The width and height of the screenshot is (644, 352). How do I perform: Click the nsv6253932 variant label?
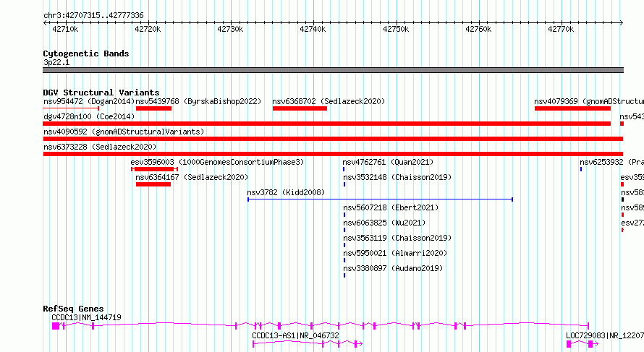612,162
